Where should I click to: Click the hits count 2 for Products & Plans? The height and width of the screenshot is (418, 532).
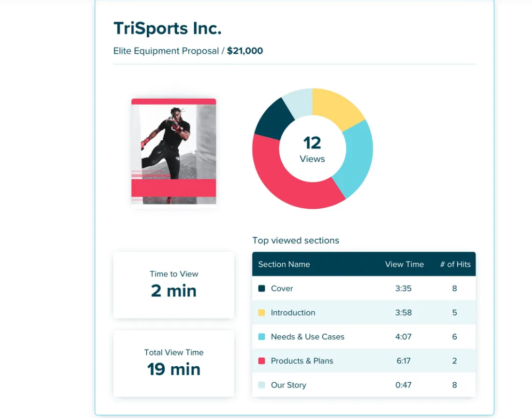(x=455, y=361)
